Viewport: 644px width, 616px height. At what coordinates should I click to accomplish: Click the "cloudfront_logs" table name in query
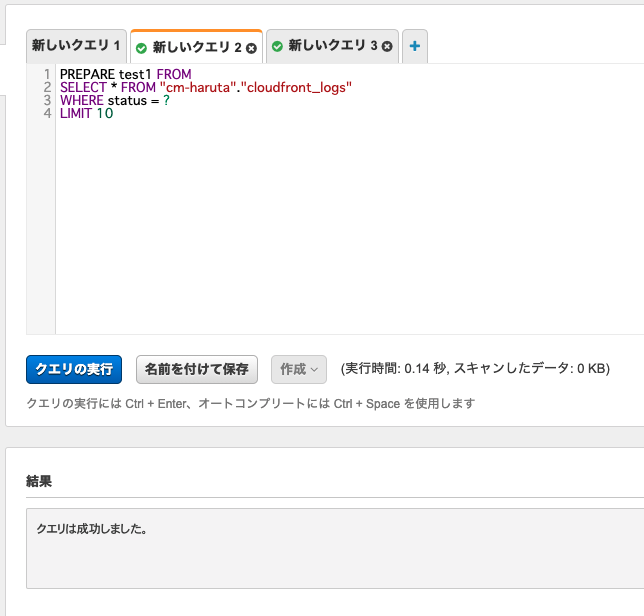point(296,87)
